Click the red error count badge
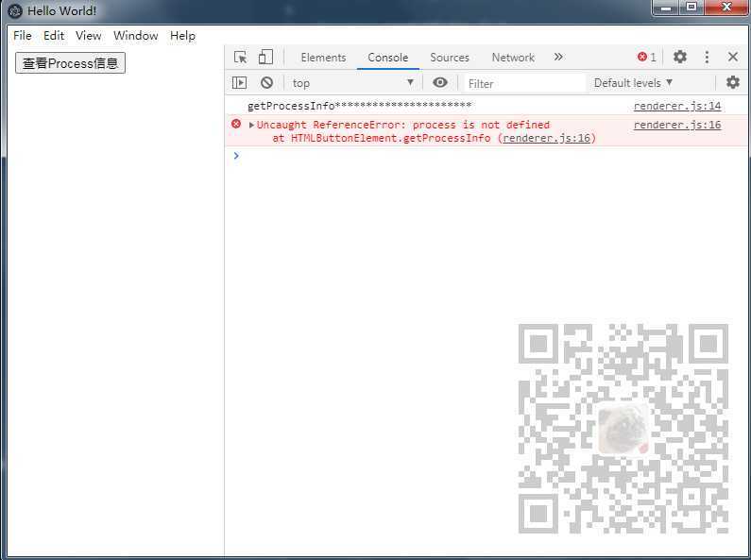 click(646, 57)
